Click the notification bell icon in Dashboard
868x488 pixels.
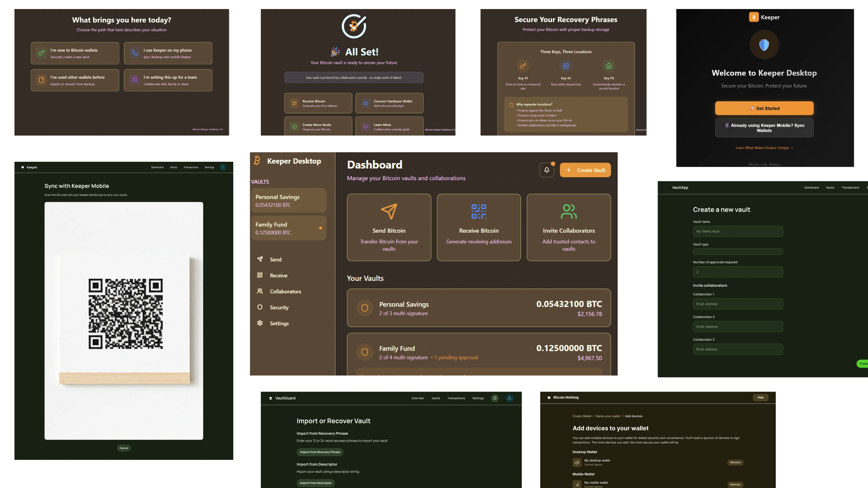coord(546,170)
